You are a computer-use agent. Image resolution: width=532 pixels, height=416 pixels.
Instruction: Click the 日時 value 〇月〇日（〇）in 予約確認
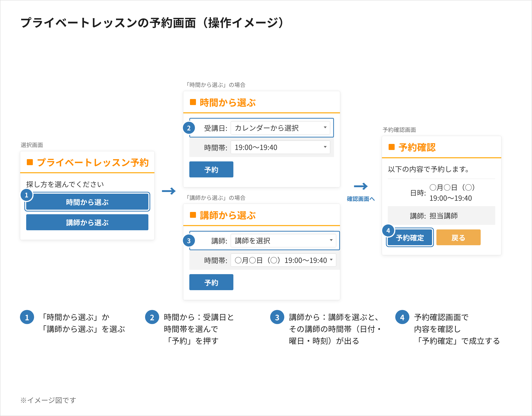[x=452, y=187]
